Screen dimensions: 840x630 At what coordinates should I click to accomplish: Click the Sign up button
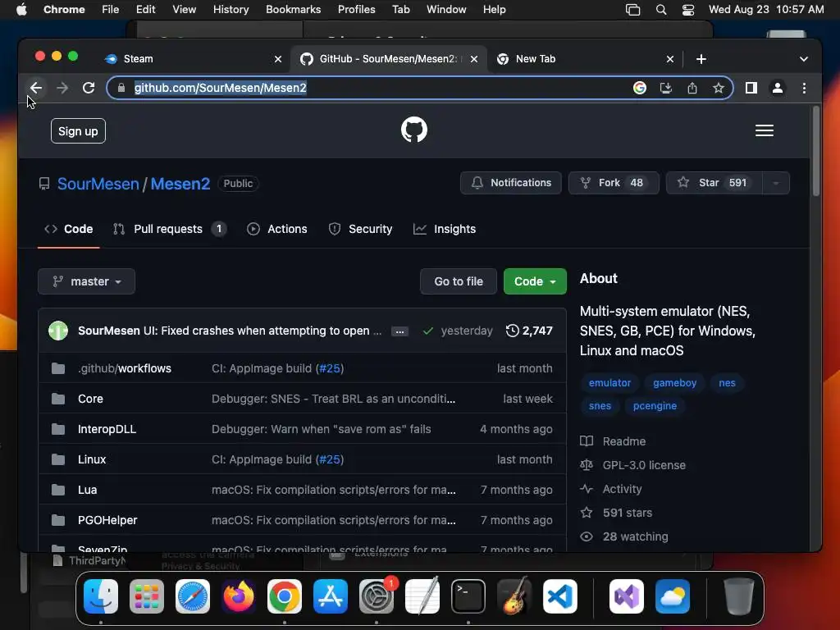click(78, 131)
